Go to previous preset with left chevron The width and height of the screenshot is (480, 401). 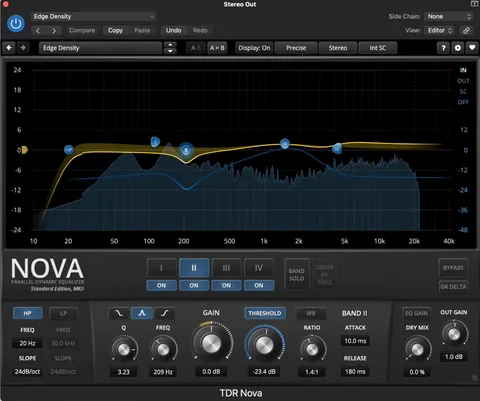coord(38,31)
